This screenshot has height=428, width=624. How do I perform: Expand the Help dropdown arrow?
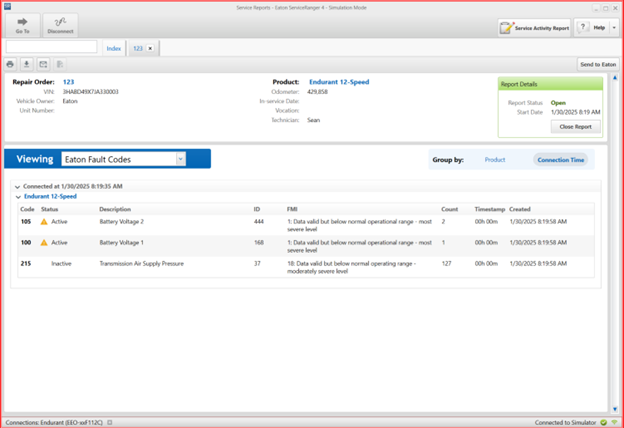(613, 28)
